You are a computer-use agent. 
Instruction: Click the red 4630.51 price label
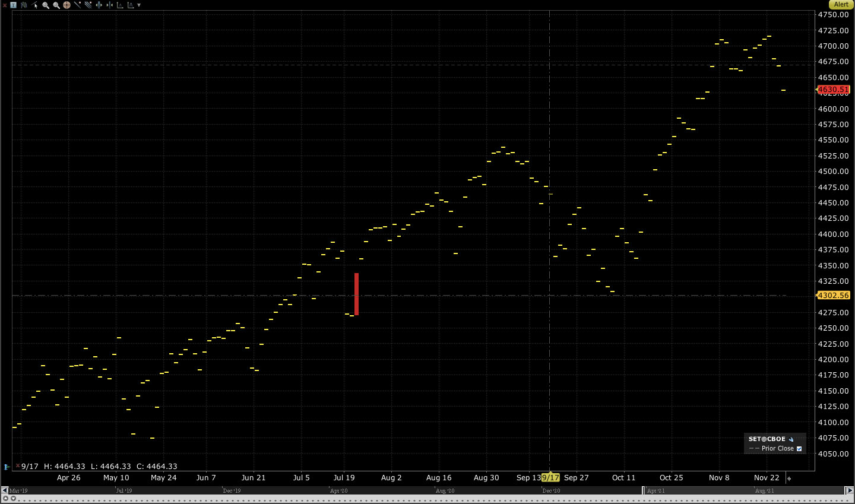[834, 90]
